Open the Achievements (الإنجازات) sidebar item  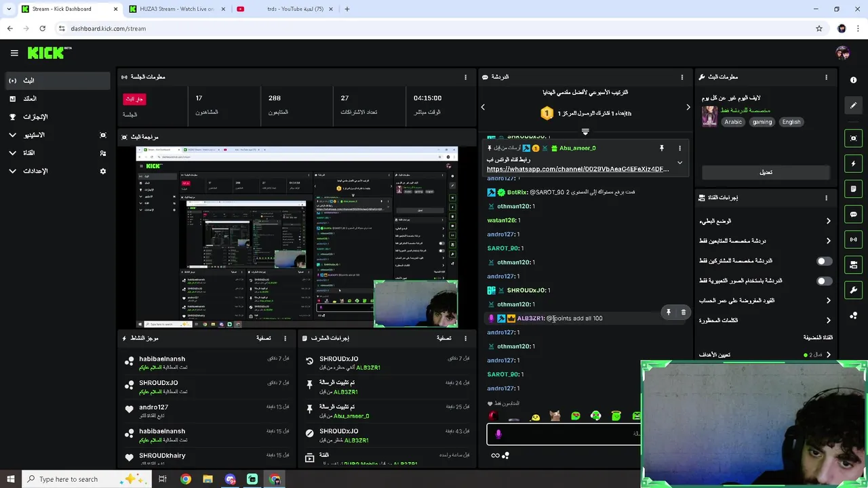57,117
